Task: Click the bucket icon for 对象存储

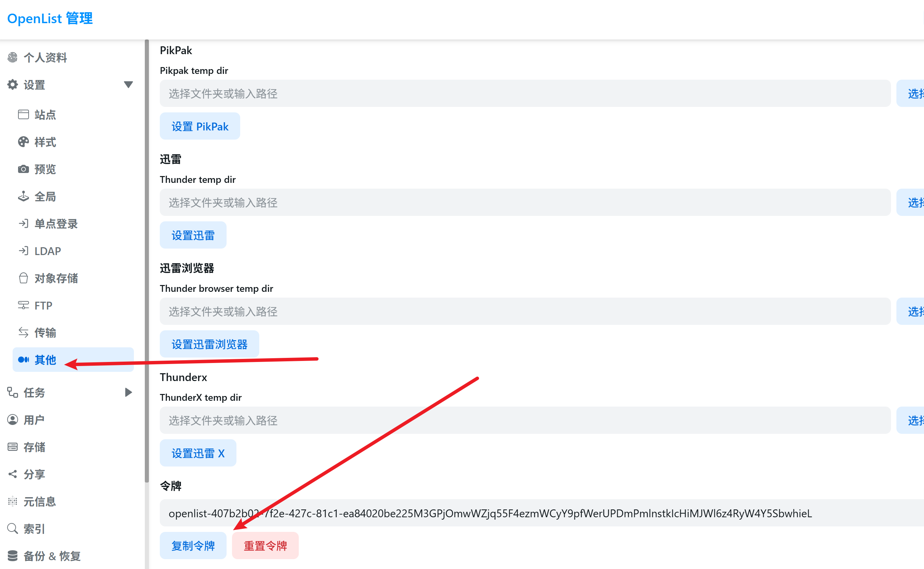Action: click(24, 278)
